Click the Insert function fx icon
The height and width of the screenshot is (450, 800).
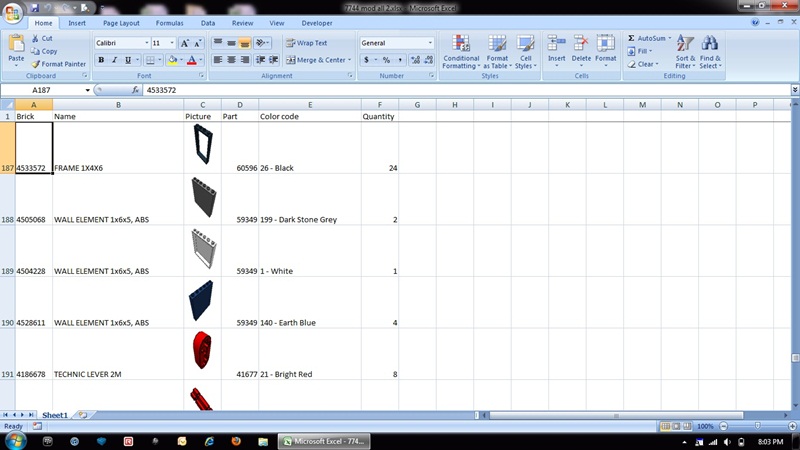[x=136, y=90]
